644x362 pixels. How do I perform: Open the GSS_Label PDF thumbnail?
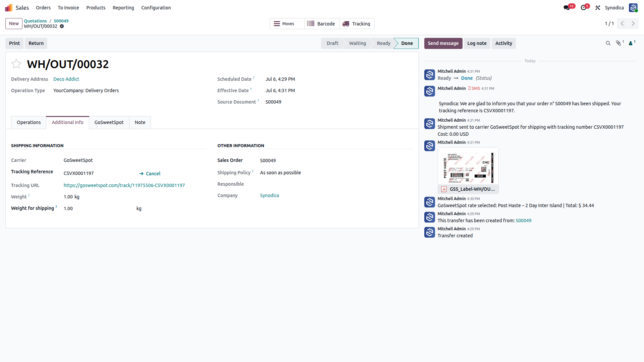(x=468, y=166)
